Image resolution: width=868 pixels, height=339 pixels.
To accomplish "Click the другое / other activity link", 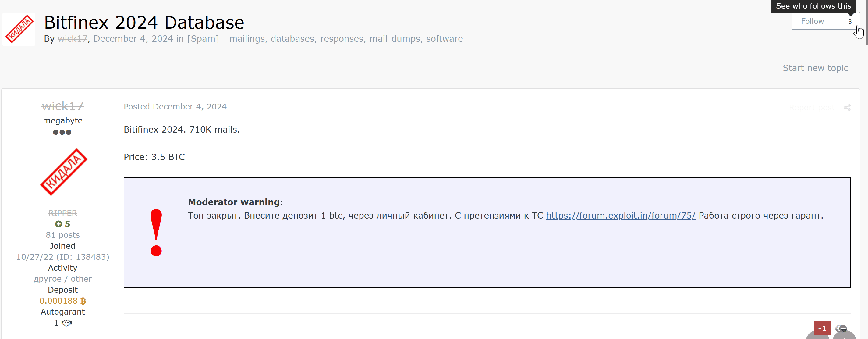I will tap(63, 279).
